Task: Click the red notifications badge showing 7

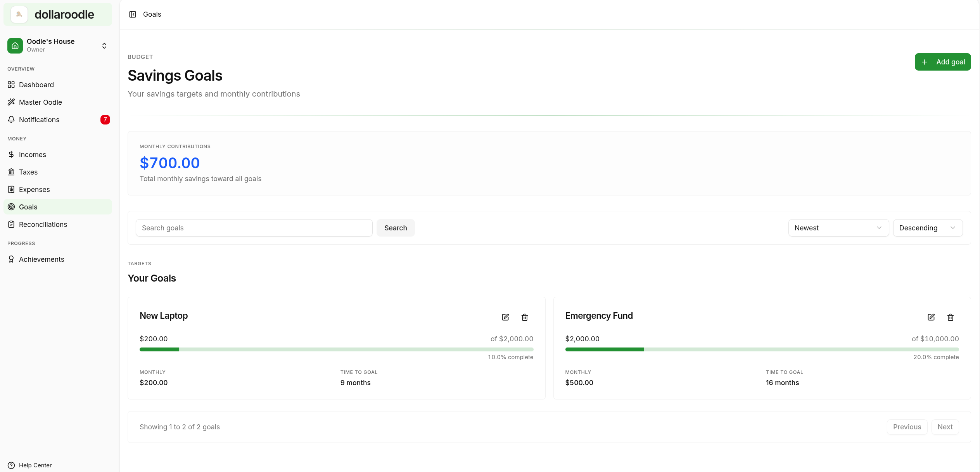Action: pos(105,119)
